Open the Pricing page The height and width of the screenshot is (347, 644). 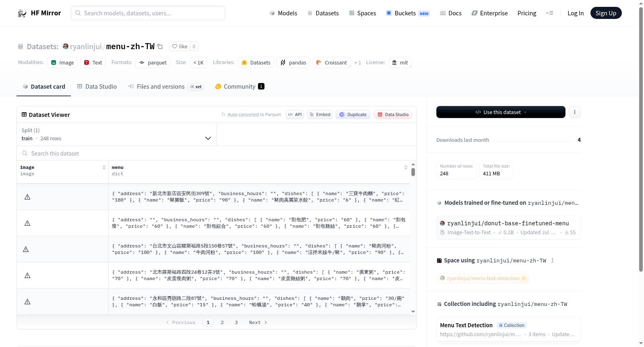click(527, 13)
